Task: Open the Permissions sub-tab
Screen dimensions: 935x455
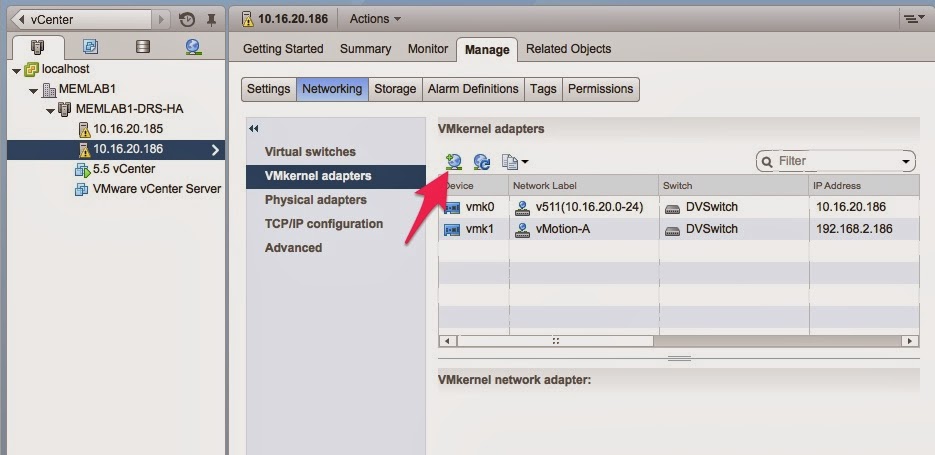Action: [600, 89]
